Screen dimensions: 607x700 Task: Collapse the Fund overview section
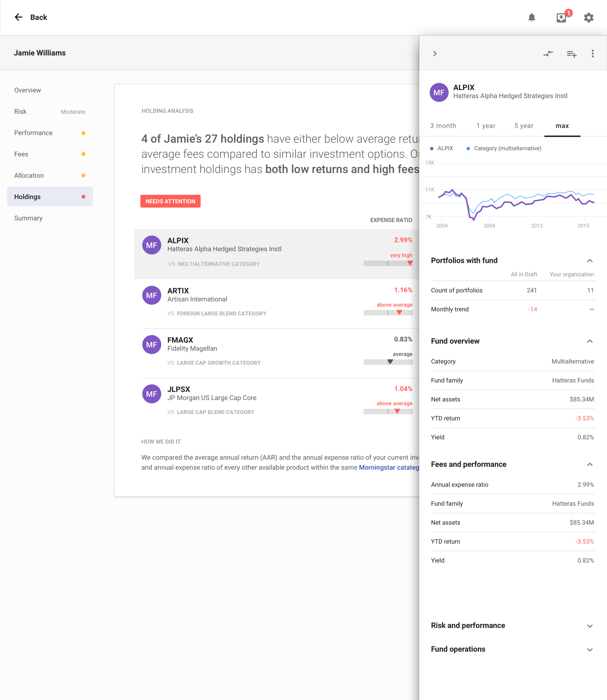point(590,341)
